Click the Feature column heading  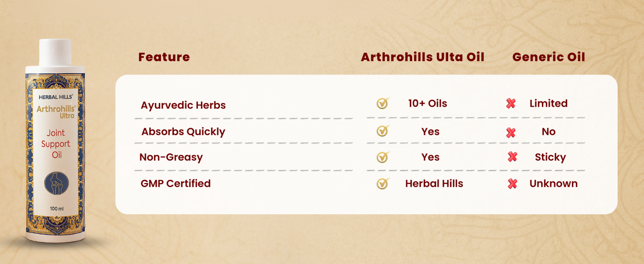point(164,57)
